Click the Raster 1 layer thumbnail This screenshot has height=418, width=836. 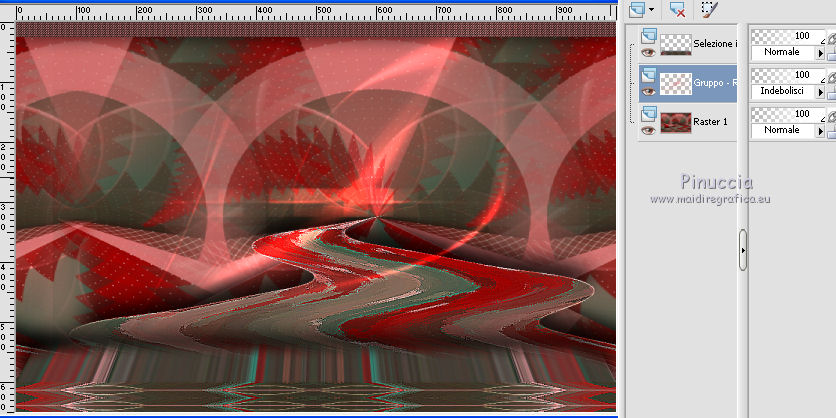(676, 123)
